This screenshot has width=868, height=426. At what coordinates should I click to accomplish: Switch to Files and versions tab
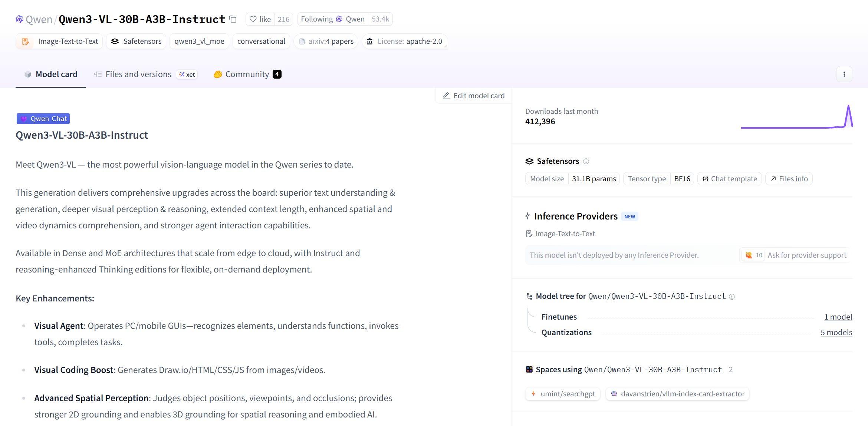pyautogui.click(x=138, y=74)
